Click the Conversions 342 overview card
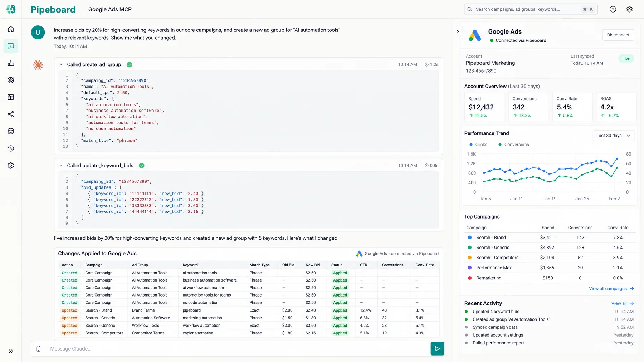This screenshot has height=362, width=644. [528, 107]
